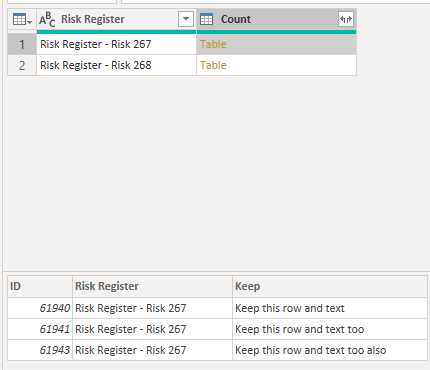Click the ID header in preview table

pos(40,286)
